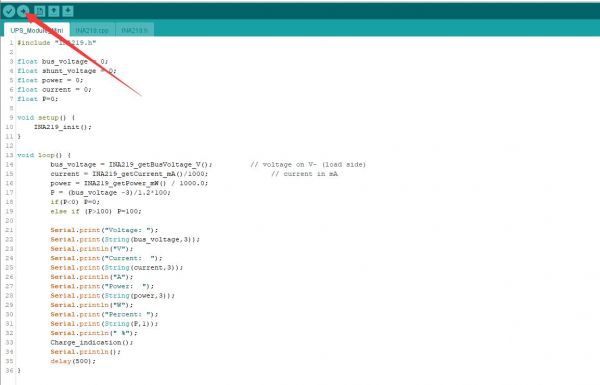This screenshot has width=600, height=385.
Task: Click the "current in mA" comment
Action: (x=305, y=174)
